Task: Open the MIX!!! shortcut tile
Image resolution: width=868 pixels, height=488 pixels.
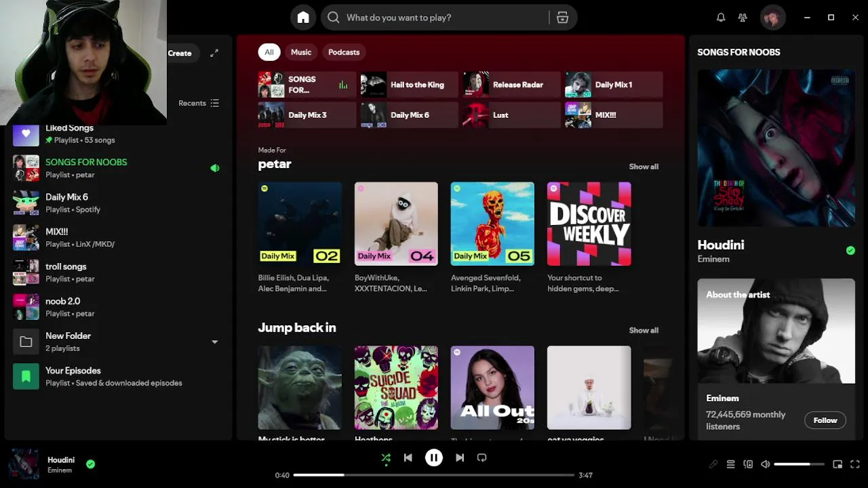Action: pos(614,115)
